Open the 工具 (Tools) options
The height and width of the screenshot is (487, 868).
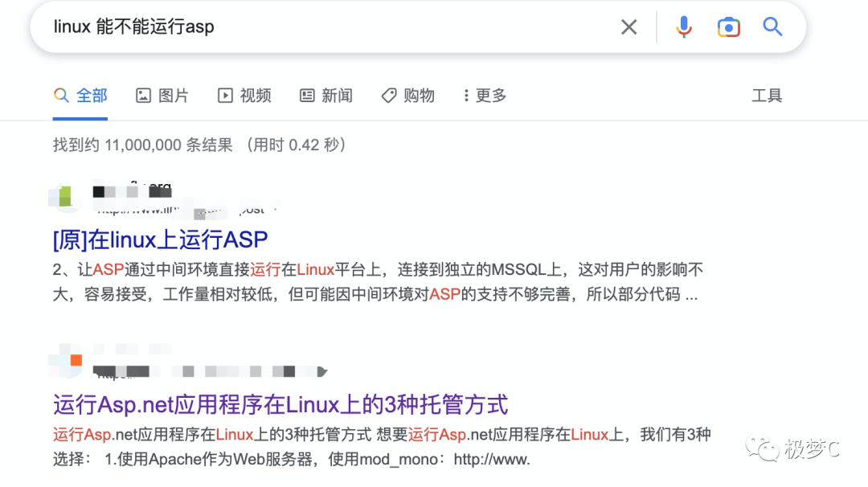(767, 96)
